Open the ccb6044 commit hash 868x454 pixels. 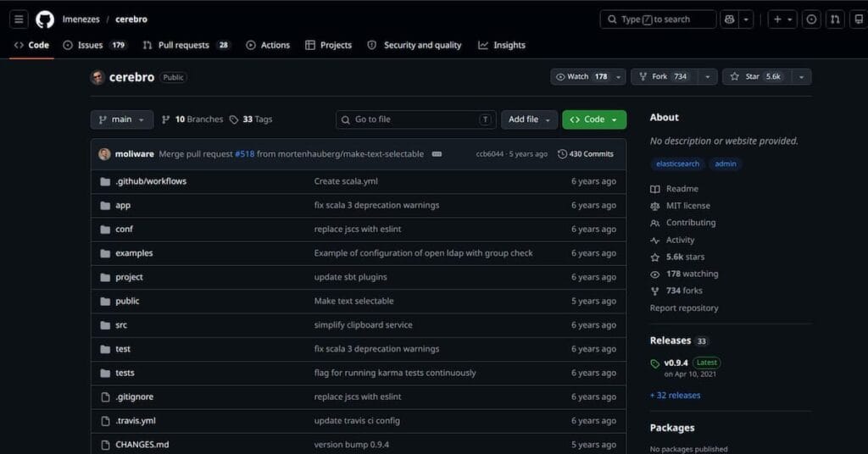point(490,154)
